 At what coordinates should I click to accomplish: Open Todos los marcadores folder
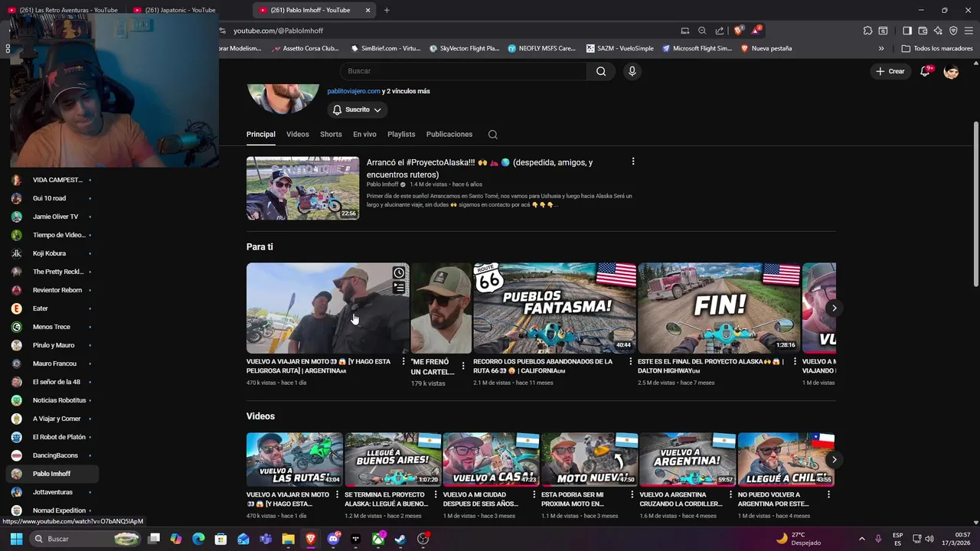pos(937,48)
